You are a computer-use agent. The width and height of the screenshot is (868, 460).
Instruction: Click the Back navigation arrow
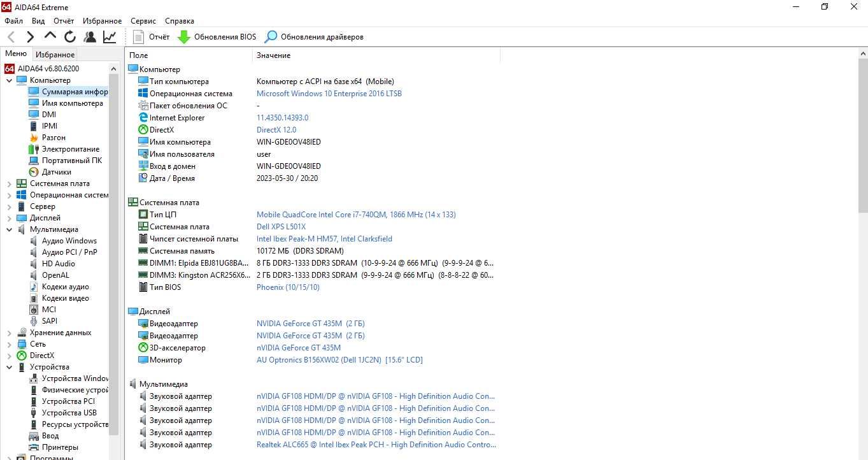click(x=11, y=37)
